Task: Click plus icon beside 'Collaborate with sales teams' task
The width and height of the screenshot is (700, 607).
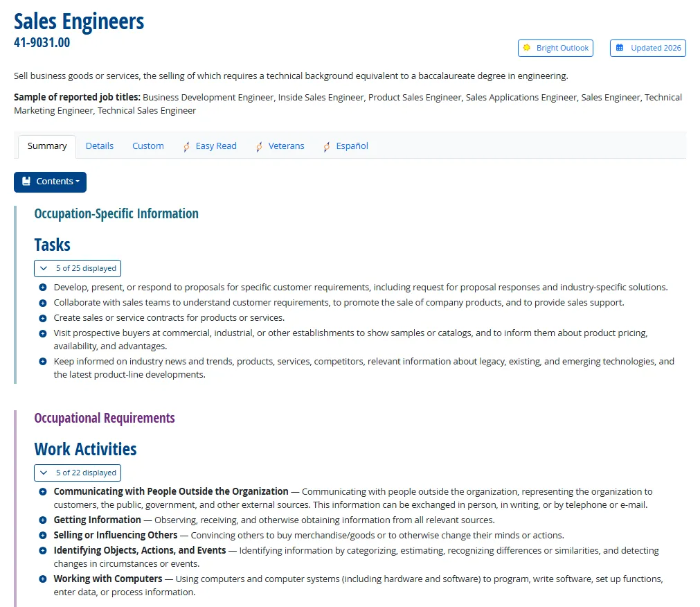Action: tap(43, 303)
